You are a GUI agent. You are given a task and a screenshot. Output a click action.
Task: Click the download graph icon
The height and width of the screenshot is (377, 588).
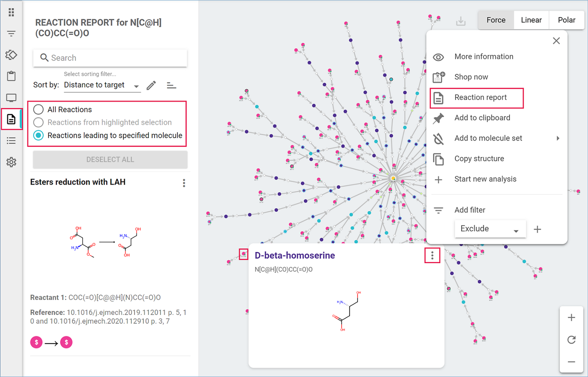(461, 21)
